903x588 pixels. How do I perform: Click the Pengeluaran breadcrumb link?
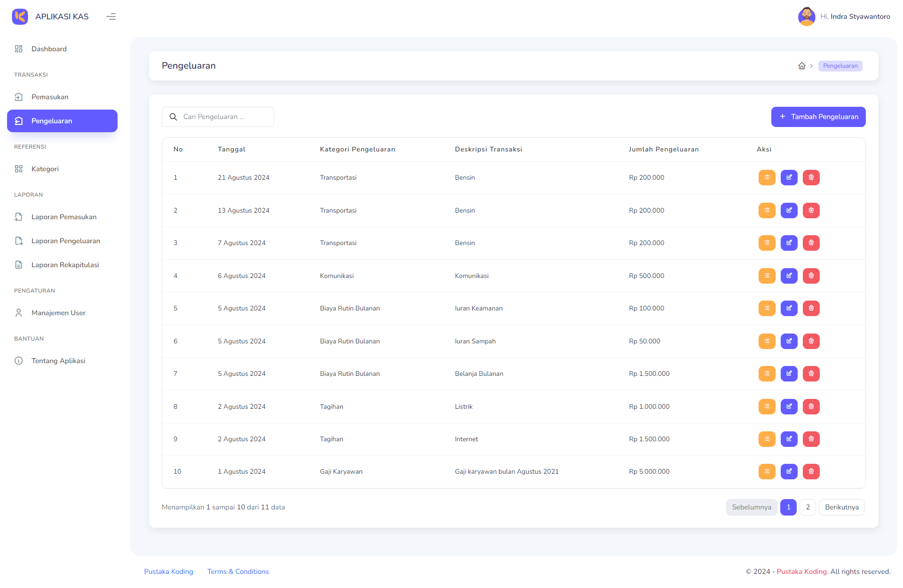(840, 66)
